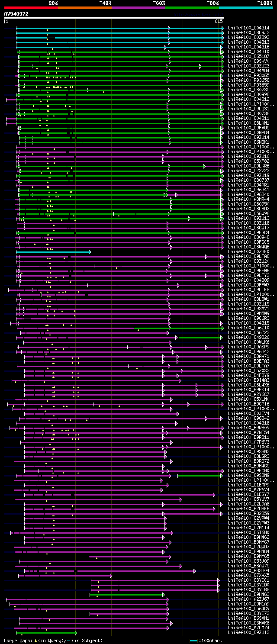The height and width of the screenshot is (644, 277).
Task: Open hit UniRef100_Q0JIV4
Action: [248, 414]
